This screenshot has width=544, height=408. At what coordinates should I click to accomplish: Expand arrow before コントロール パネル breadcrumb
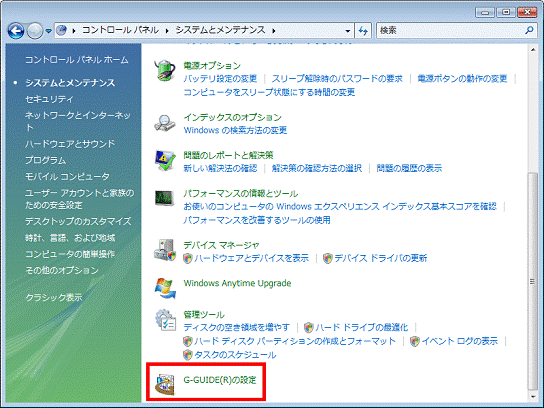(x=74, y=31)
